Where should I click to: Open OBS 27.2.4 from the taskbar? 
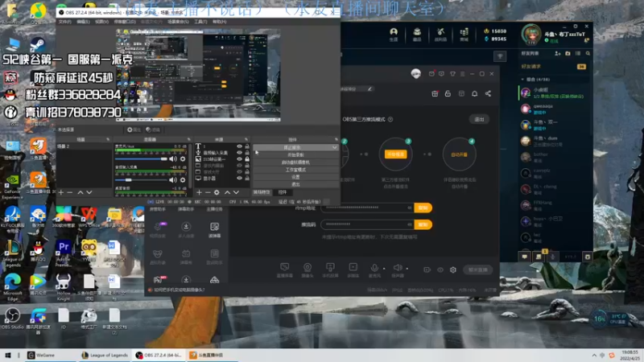tap(159, 355)
